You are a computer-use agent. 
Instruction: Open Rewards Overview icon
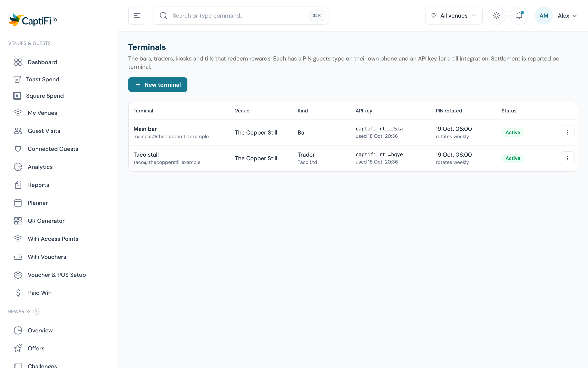[x=18, y=330]
